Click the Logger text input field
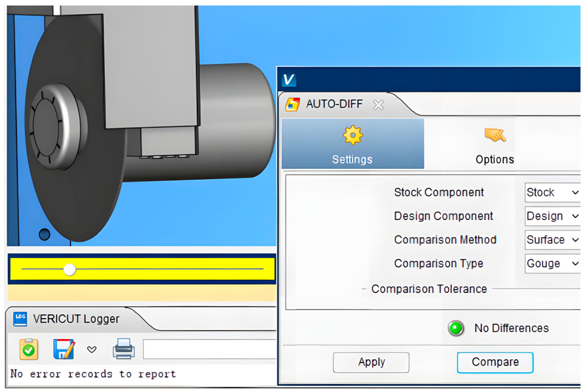Screen dimensions: 586x392 pos(210,349)
